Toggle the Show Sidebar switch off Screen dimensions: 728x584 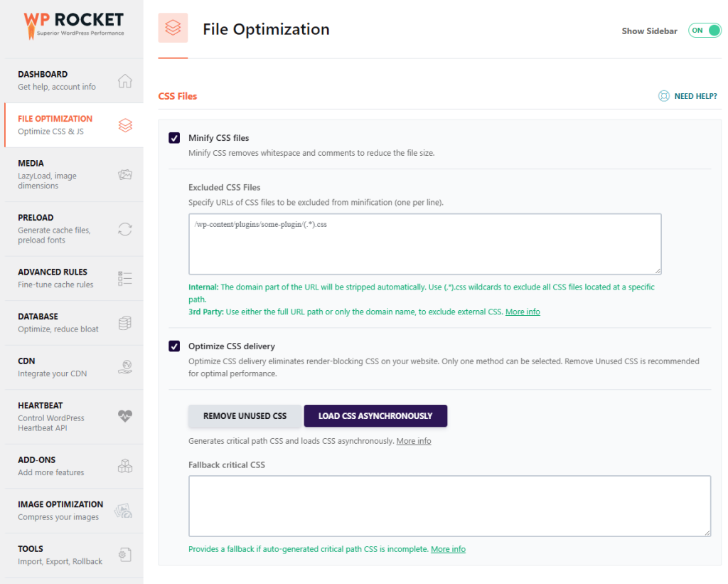(x=705, y=31)
